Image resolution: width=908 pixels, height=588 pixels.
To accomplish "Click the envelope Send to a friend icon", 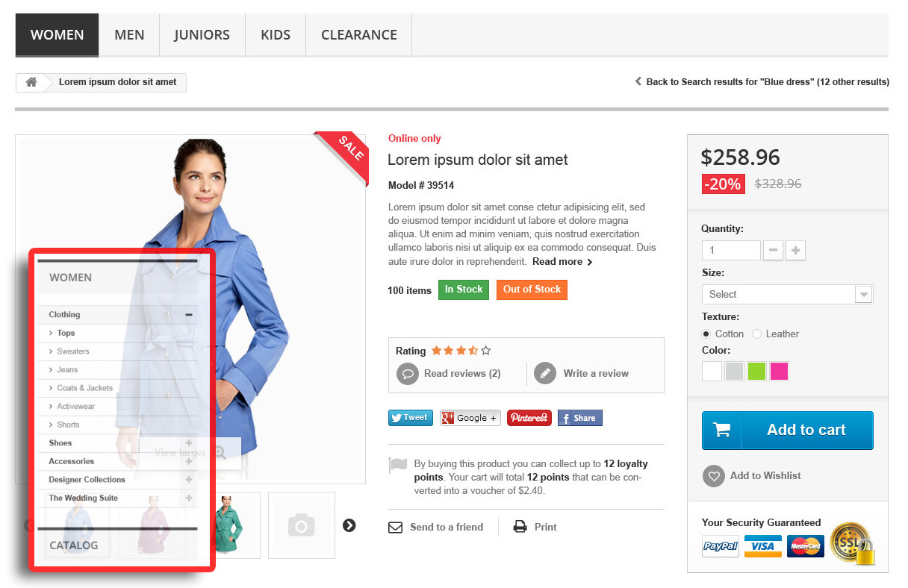I will coord(396,528).
